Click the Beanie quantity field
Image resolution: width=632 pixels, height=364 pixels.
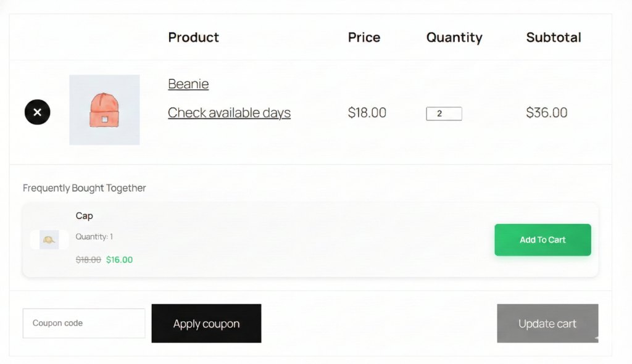444,114
